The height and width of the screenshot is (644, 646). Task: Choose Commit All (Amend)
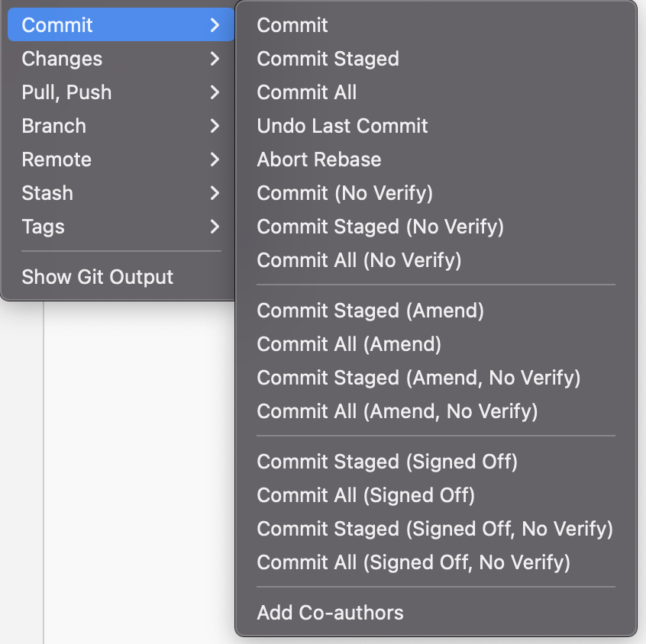(x=436, y=344)
